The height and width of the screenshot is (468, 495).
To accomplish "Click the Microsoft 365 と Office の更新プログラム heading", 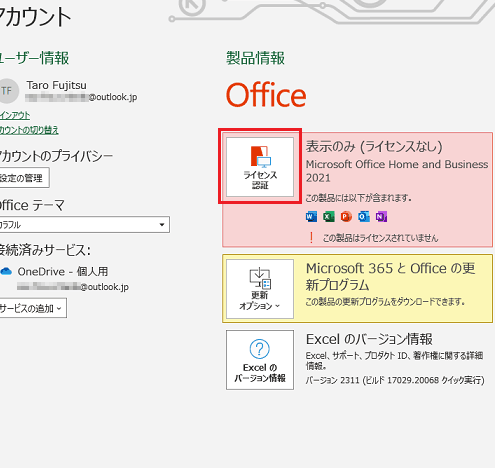I will [x=390, y=276].
